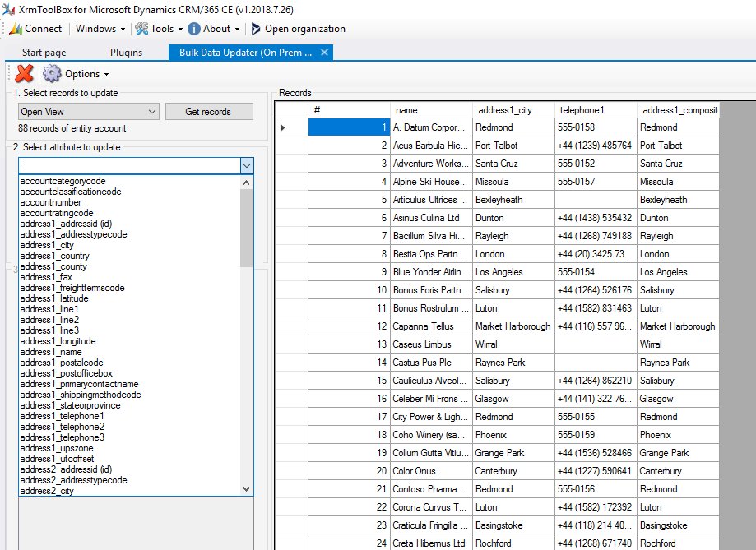Select accountnumber attribute

pyautogui.click(x=51, y=202)
